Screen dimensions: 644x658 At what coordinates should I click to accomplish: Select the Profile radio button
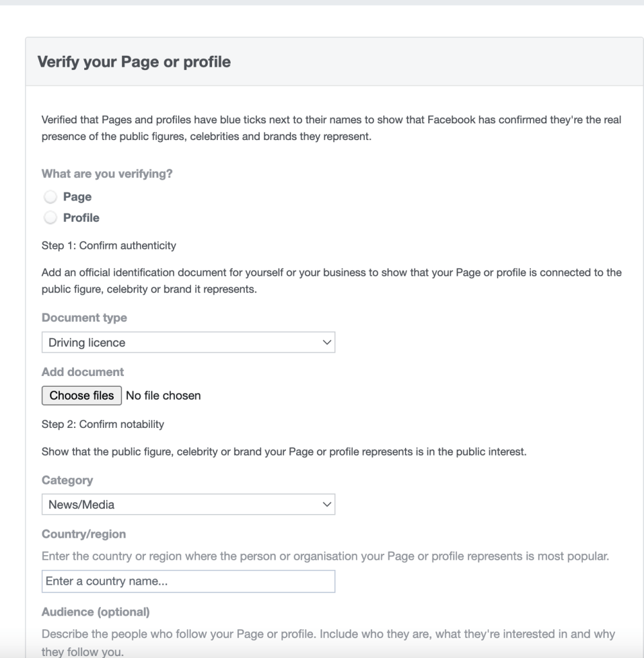[50, 217]
